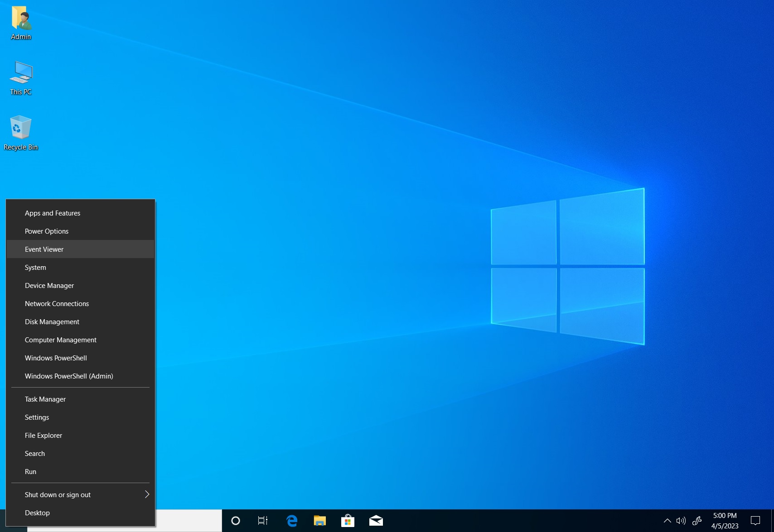Open Microsoft Store from the taskbar
Image resolution: width=774 pixels, height=532 pixels.
[x=348, y=521]
